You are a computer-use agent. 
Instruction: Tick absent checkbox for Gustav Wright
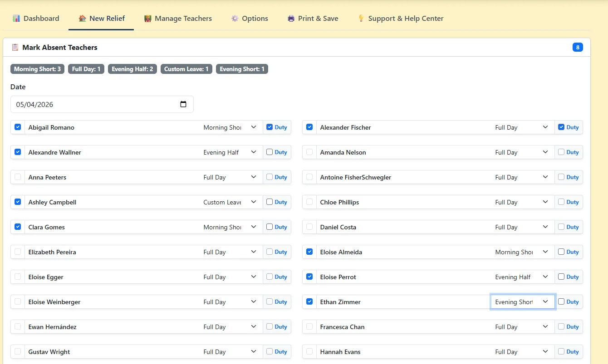pyautogui.click(x=18, y=351)
